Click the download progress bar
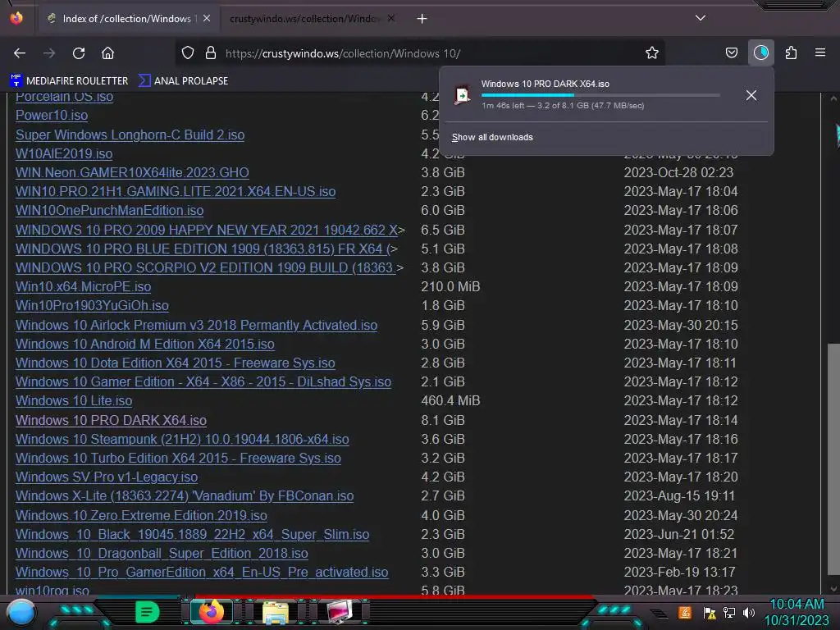 tap(600, 95)
